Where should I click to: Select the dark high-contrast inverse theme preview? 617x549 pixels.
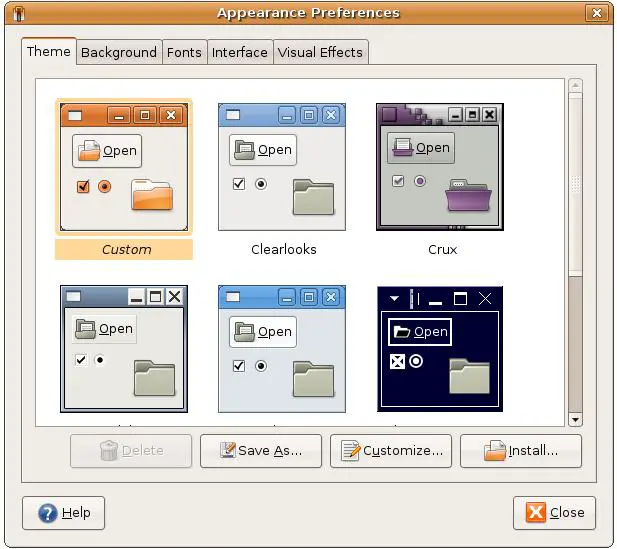439,348
